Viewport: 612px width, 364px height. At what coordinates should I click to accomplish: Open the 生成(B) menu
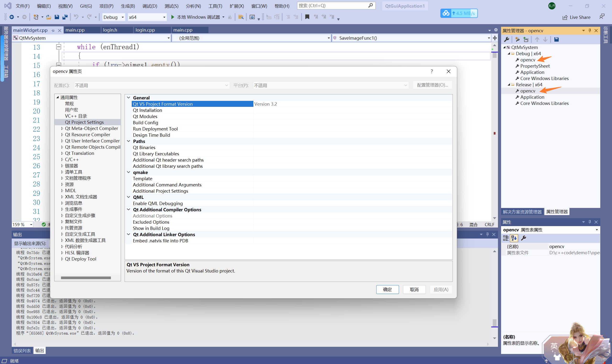pyautogui.click(x=128, y=6)
